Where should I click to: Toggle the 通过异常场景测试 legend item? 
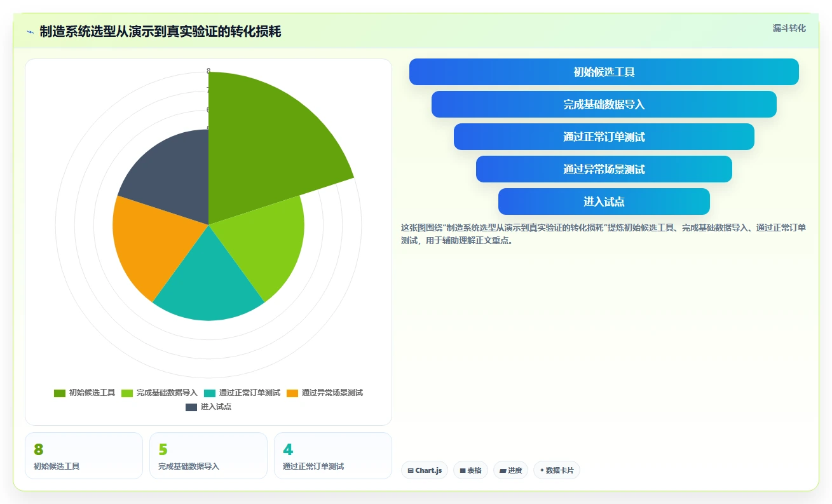click(x=325, y=393)
